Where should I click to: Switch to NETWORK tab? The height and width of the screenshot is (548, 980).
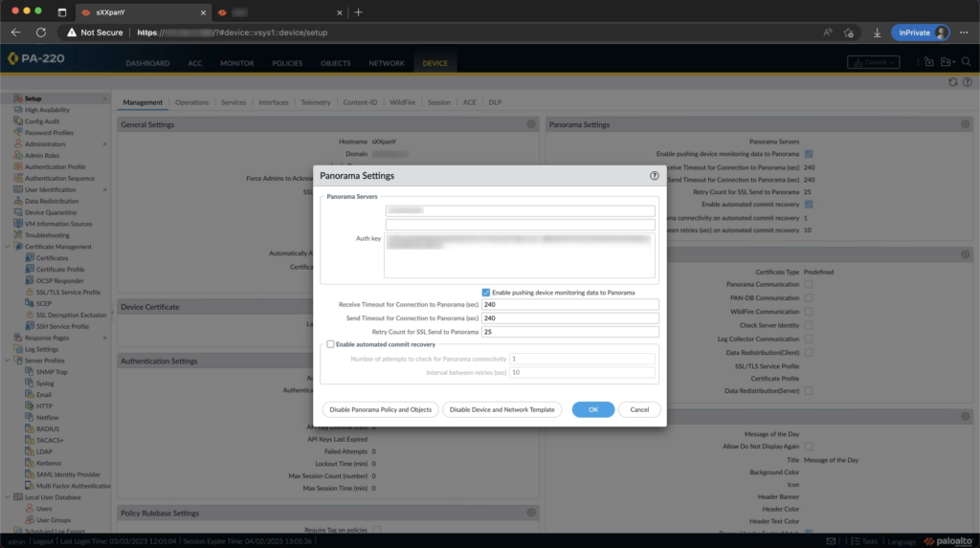[387, 63]
